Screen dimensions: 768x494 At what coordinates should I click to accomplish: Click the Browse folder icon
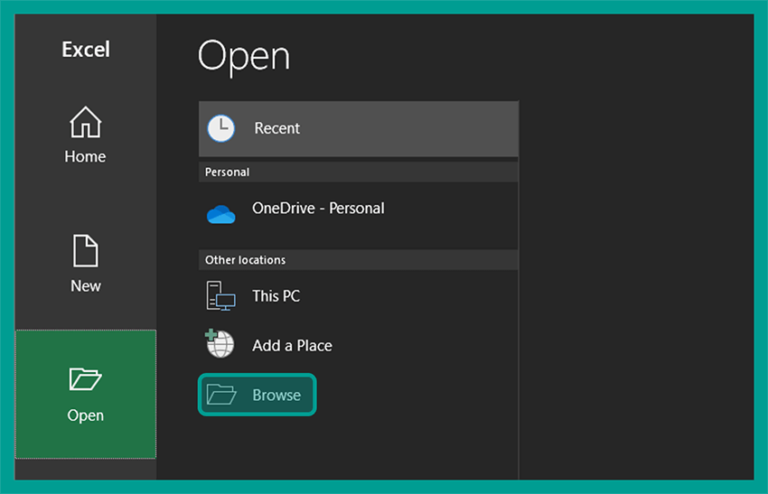click(x=221, y=395)
